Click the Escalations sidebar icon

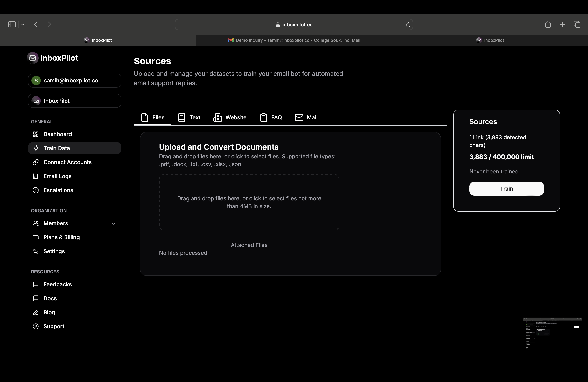(36, 190)
